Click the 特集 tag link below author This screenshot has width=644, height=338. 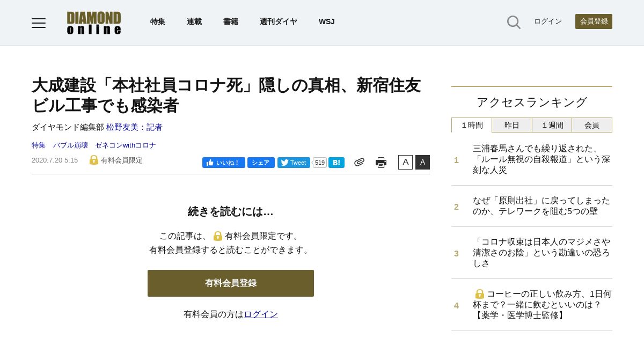pos(39,145)
